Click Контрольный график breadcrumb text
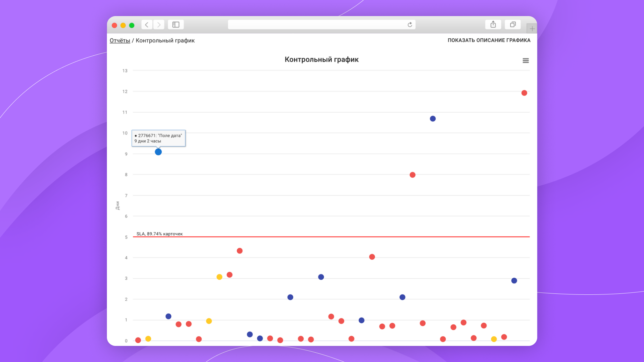Screen dimensions: 644x362 [165, 41]
